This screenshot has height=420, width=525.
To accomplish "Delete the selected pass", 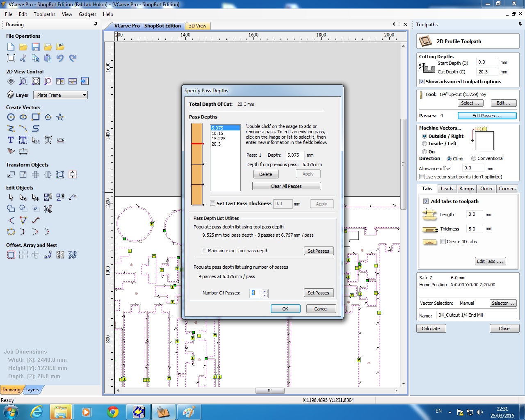I will 266,174.
